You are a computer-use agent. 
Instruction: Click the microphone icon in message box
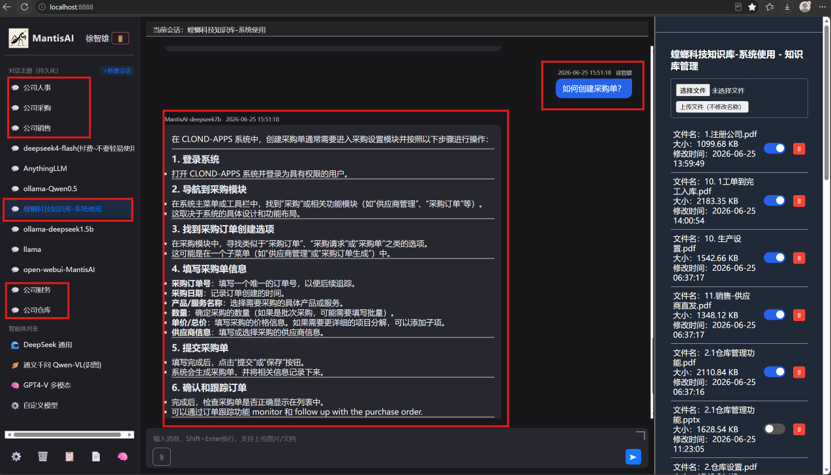(162, 456)
